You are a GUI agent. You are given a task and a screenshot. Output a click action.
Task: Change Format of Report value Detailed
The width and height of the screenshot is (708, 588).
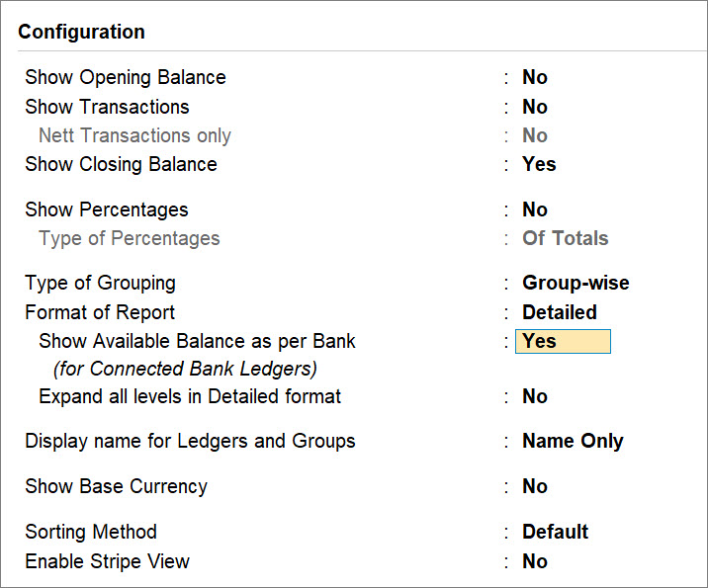[x=560, y=312]
